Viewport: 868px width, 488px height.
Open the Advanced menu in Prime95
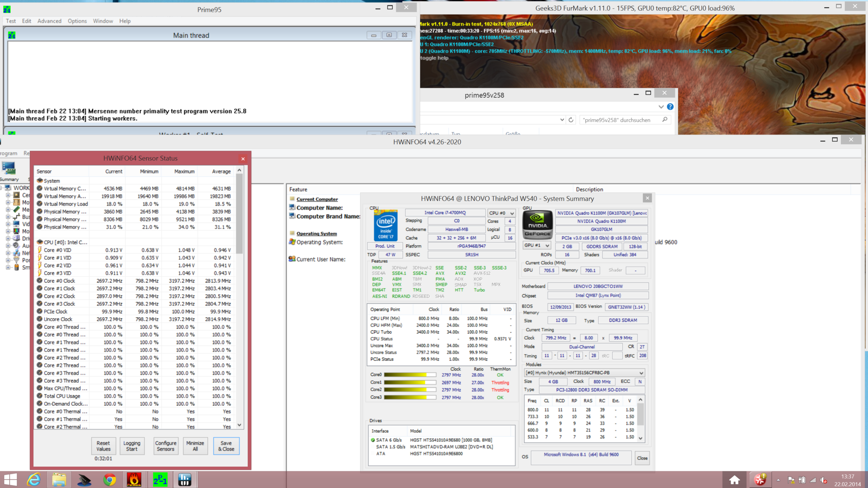[x=49, y=21]
